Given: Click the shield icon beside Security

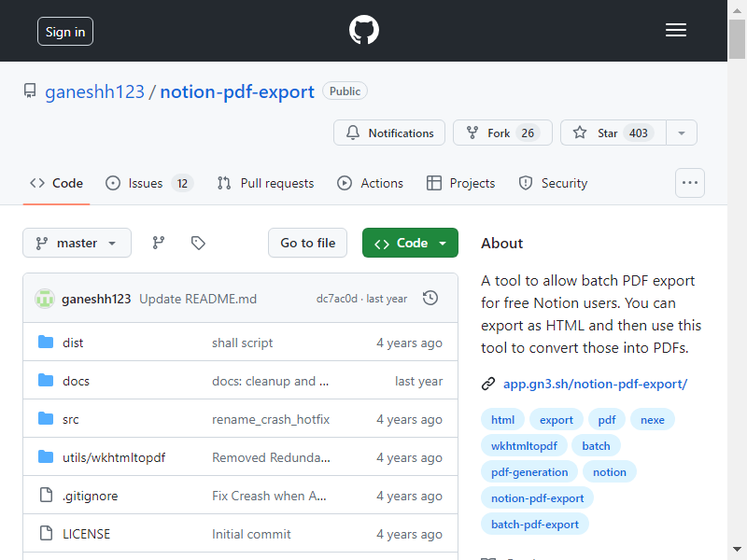Looking at the screenshot, I should [x=526, y=183].
